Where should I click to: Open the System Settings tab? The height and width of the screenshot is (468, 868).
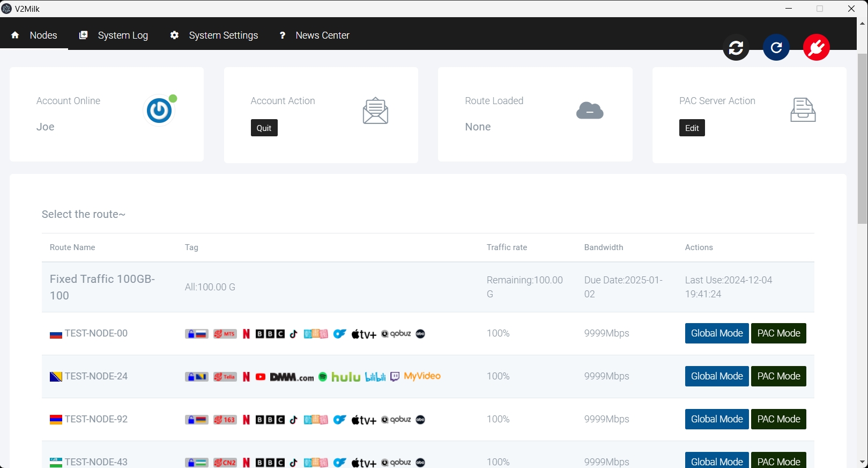(x=214, y=35)
